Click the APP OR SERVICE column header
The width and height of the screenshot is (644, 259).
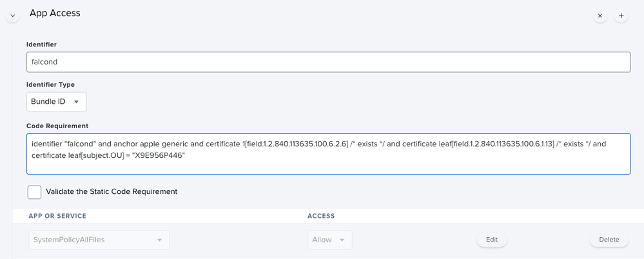[57, 216]
